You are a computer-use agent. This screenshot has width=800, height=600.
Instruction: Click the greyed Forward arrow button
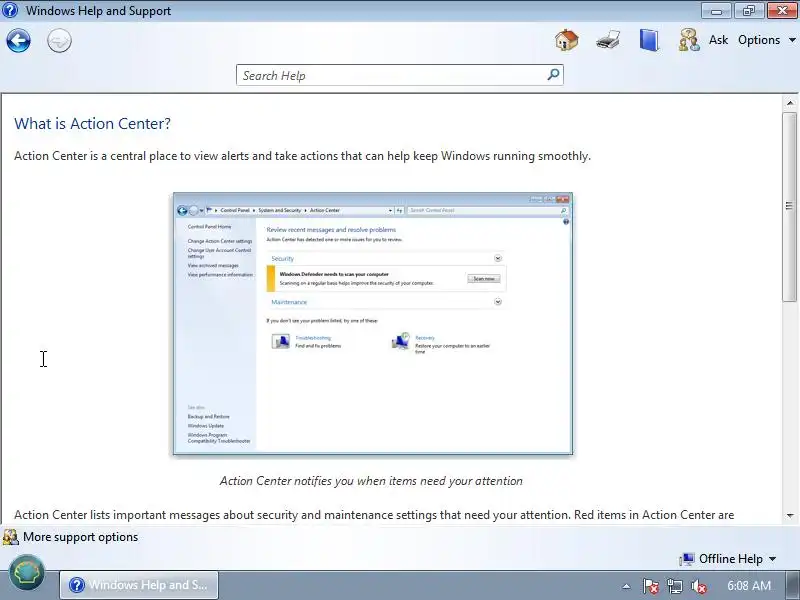(59, 40)
